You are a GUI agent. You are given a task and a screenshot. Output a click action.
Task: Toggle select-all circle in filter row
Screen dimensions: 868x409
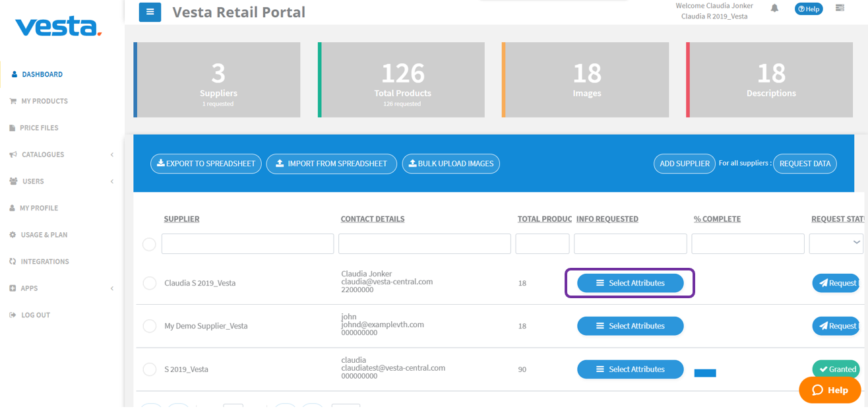coord(149,244)
